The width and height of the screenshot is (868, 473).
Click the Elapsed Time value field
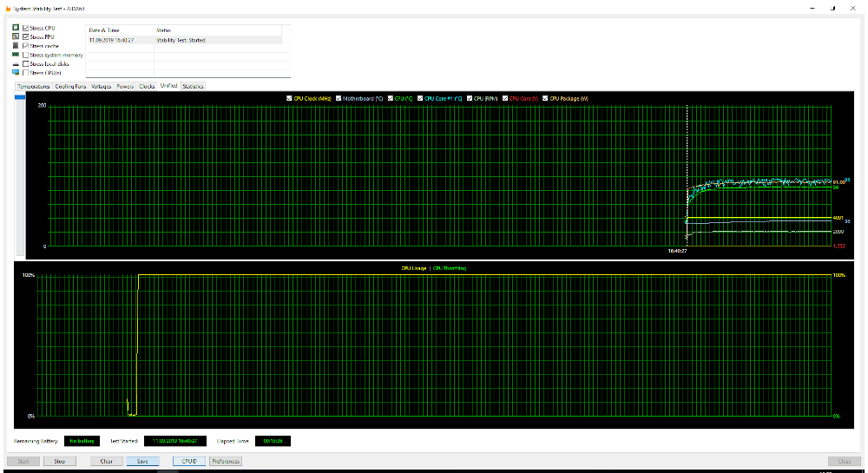pyautogui.click(x=273, y=441)
